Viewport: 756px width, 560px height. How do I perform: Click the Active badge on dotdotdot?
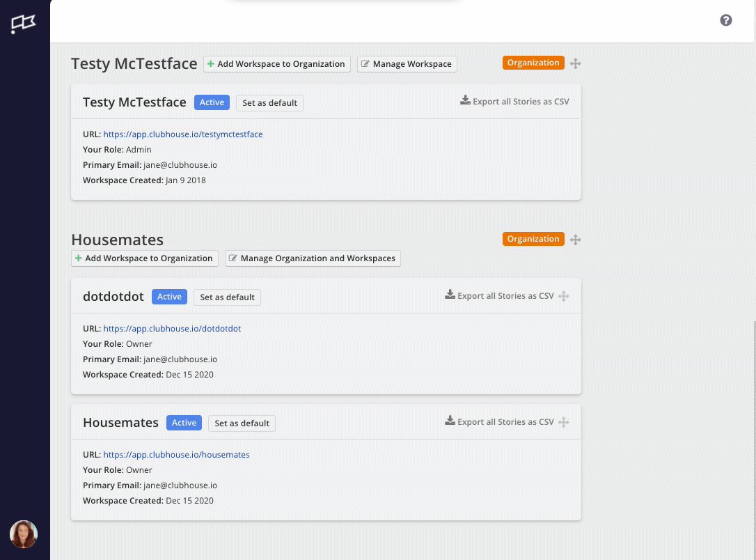[x=169, y=297]
